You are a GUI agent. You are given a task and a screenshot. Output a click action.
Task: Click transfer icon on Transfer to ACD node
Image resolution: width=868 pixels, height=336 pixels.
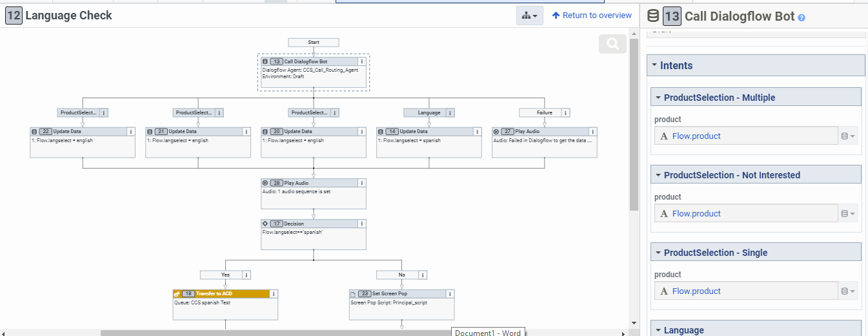177,293
